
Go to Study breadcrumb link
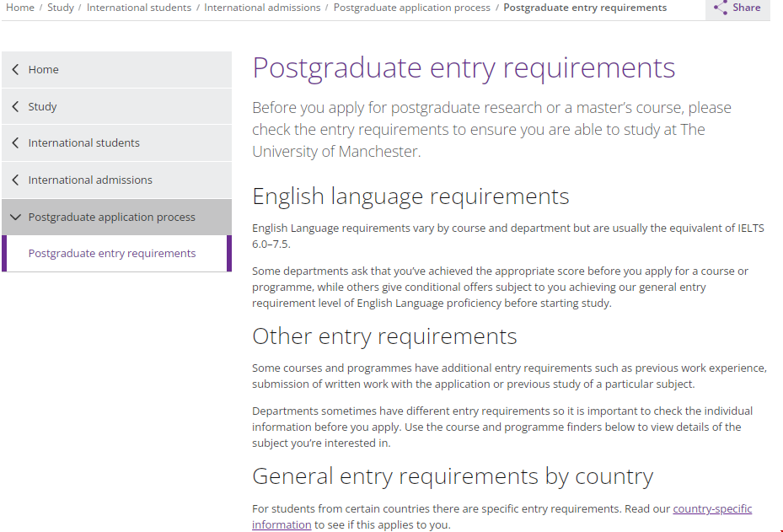click(60, 8)
